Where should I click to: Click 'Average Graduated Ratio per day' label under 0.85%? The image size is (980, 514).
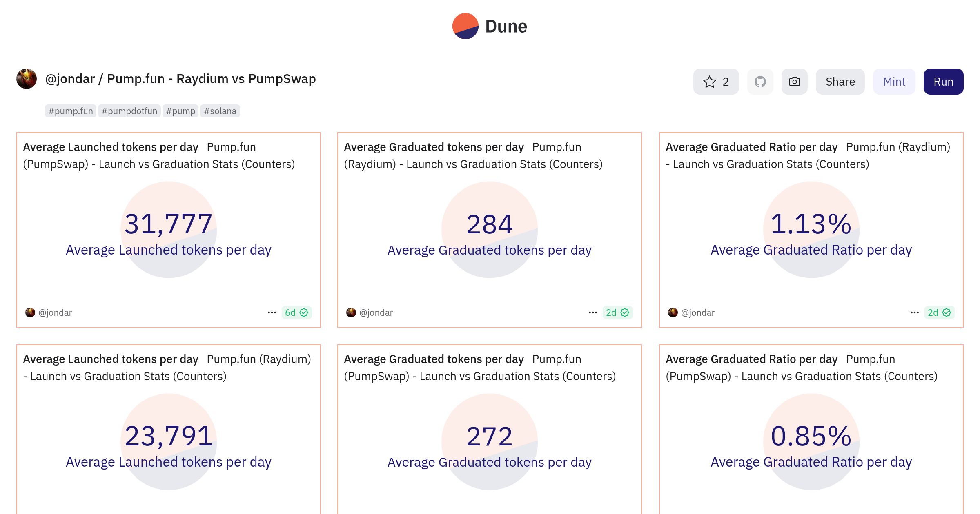pos(811,462)
